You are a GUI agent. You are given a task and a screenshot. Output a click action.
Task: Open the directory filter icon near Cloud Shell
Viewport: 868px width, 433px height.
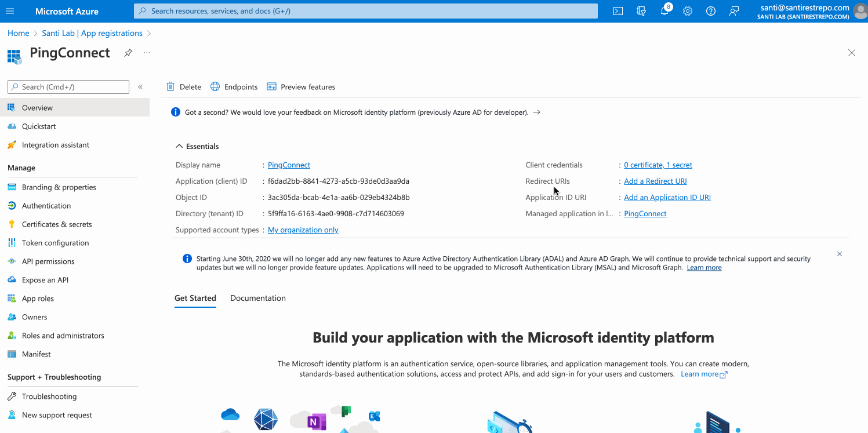coord(641,10)
